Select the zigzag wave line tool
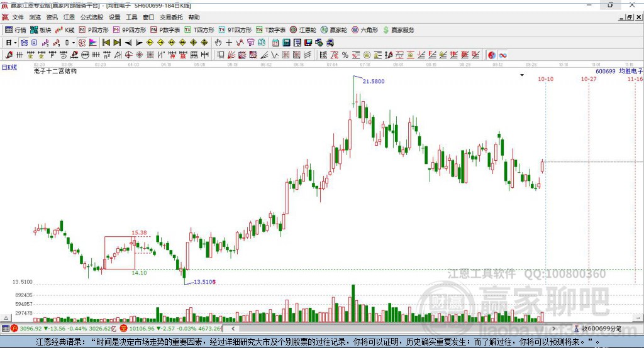This screenshot has width=644, height=348. [275, 55]
